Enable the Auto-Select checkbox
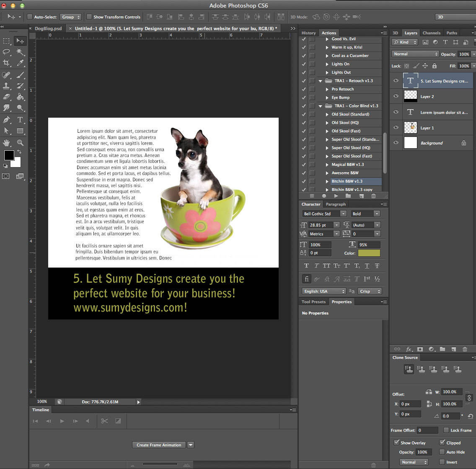 pyautogui.click(x=30, y=17)
